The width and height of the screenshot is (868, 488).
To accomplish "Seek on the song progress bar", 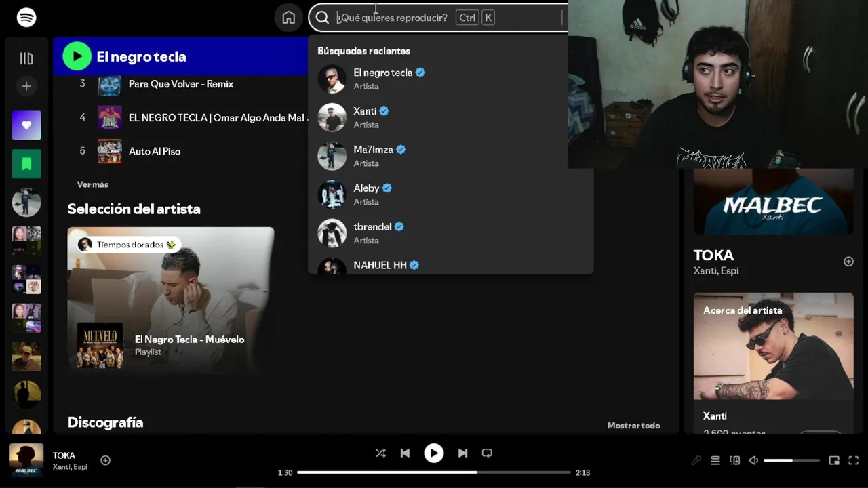I will (x=434, y=472).
